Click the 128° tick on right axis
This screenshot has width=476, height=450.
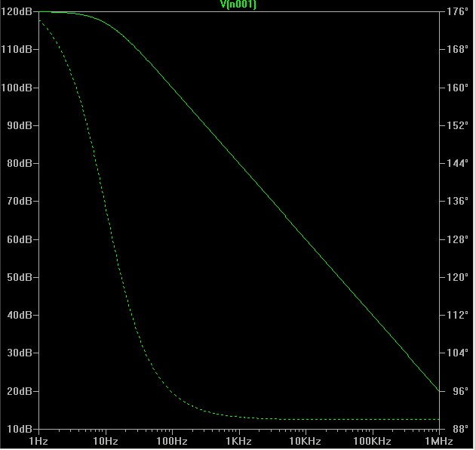(457, 239)
